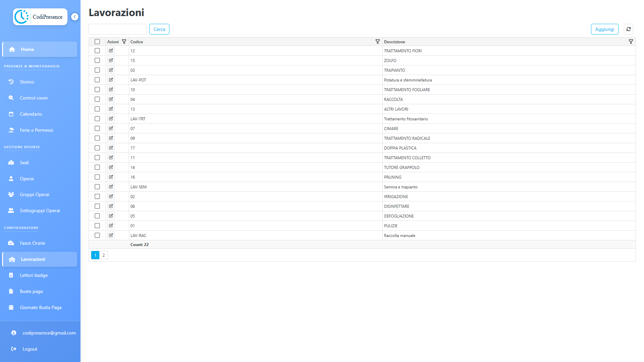Collapse the sidebar with the arrow icon
Image resolution: width=644 pixels, height=362 pixels.
[x=75, y=17]
